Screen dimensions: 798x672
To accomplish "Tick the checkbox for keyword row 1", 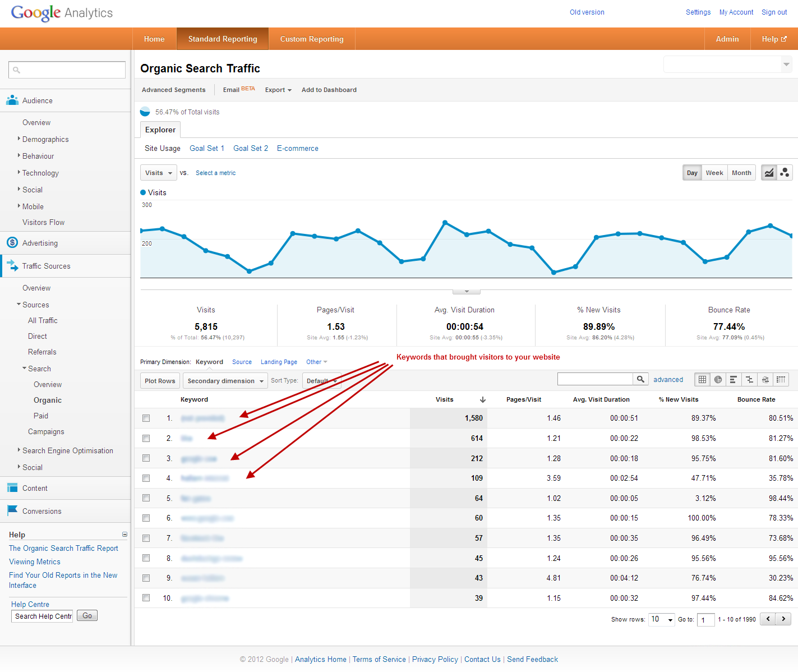I will tap(146, 418).
